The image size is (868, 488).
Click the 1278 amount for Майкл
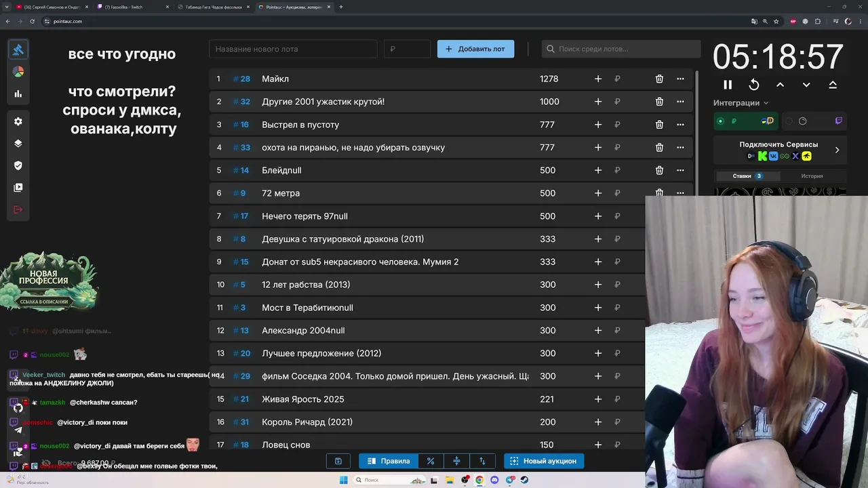(549, 79)
